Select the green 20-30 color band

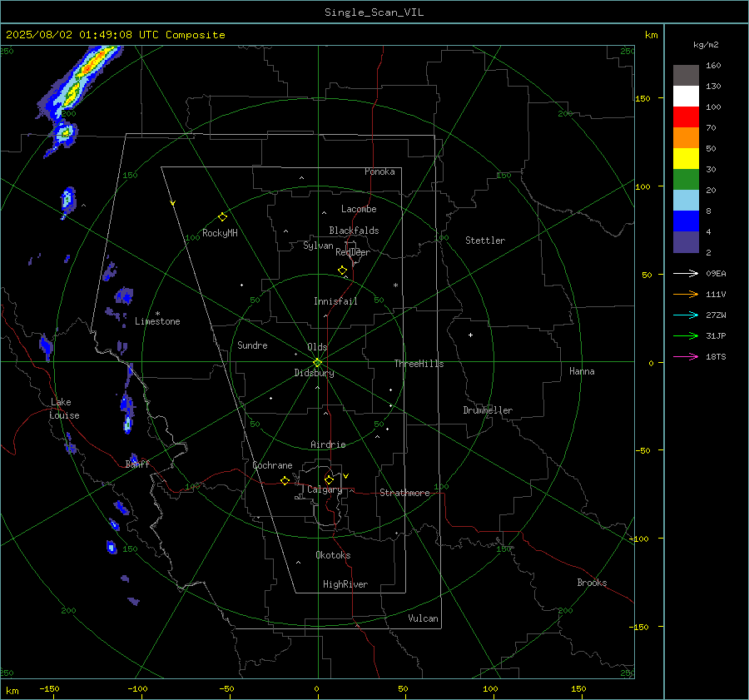686,179
